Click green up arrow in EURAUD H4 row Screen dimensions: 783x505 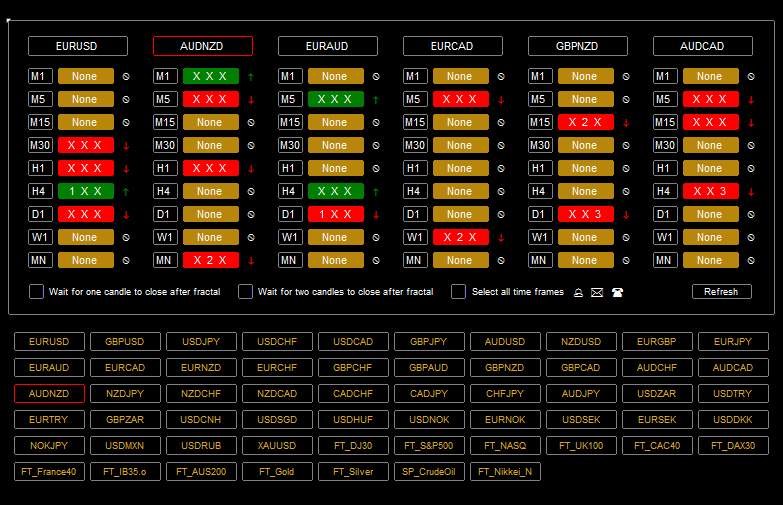coord(376,191)
